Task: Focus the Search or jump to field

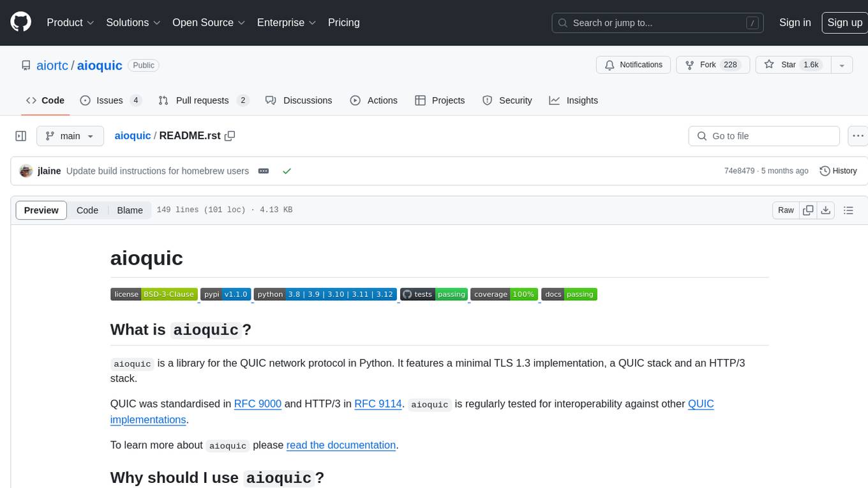Action: pyautogui.click(x=659, y=23)
